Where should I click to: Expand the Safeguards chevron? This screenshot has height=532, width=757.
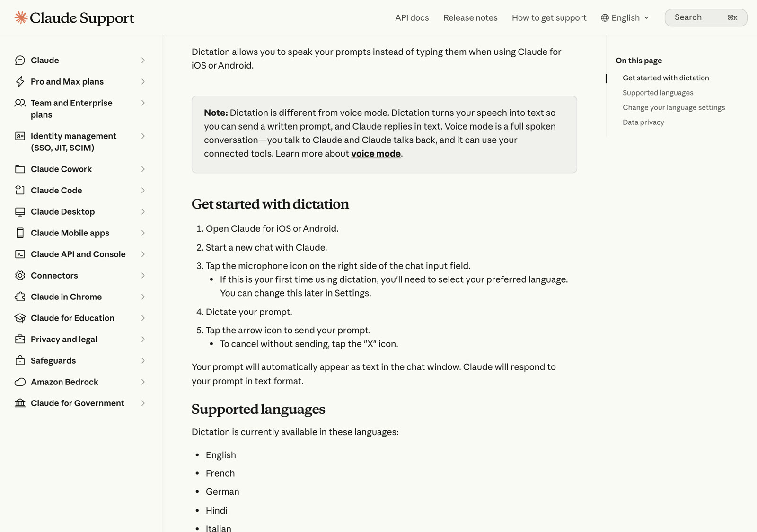(143, 360)
